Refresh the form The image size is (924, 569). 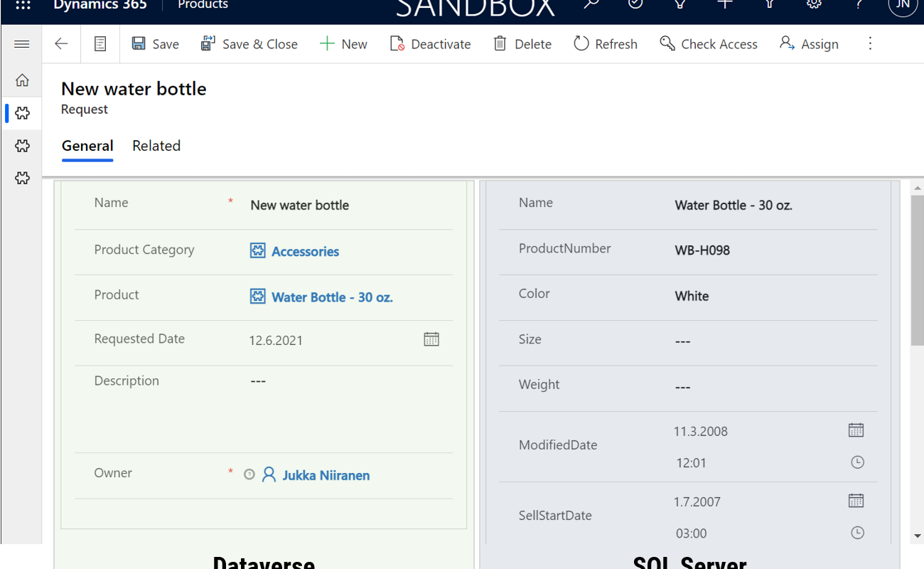coord(606,44)
